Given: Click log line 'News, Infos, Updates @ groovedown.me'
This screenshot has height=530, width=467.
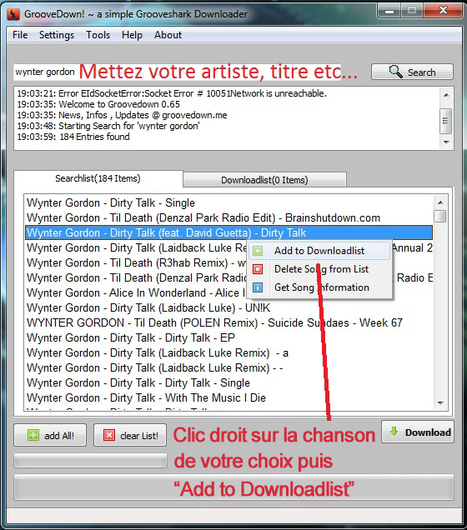Looking at the screenshot, I should [122, 115].
